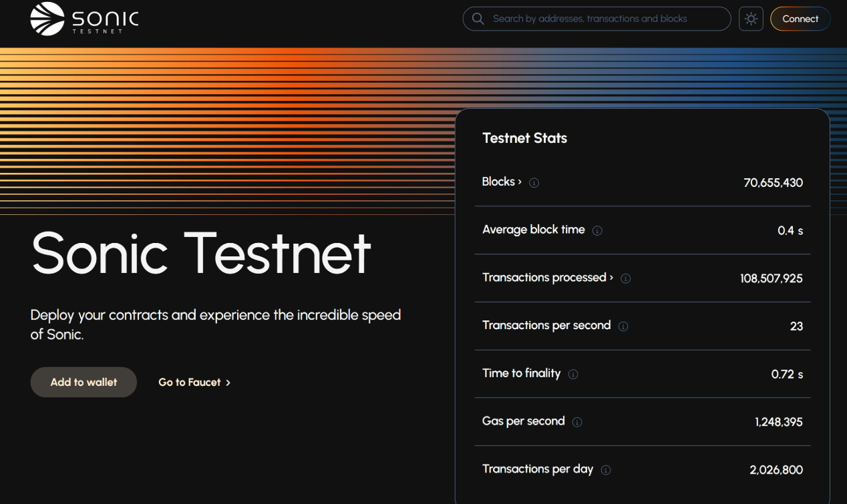Viewport: 847px width, 504px height.
Task: Click the info icon beside Time to finality
Action: 573,374
